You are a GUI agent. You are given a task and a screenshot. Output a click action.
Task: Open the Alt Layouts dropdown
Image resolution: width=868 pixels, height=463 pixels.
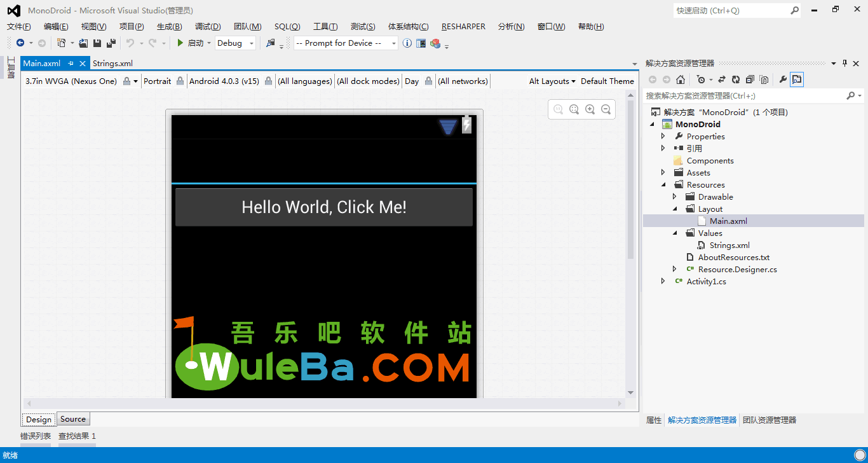[552, 81]
